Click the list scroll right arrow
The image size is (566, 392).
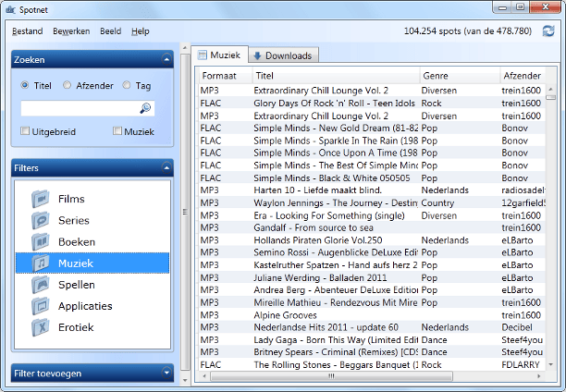click(539, 375)
